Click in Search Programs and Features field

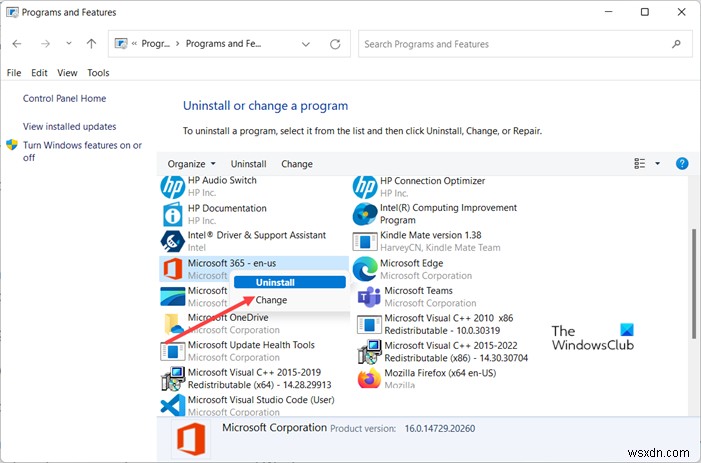[525, 44]
